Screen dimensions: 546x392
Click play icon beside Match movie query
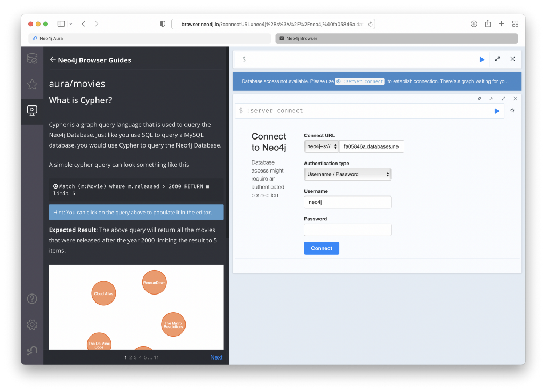tap(55, 186)
